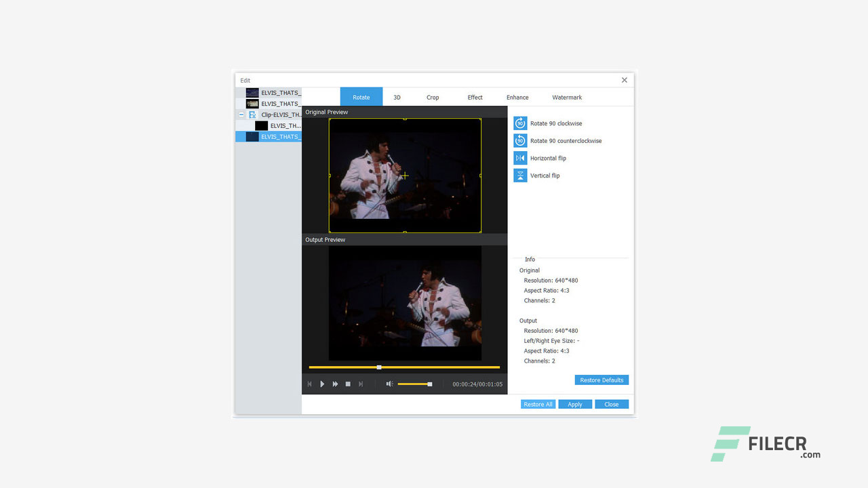Viewport: 868px width, 488px height.
Task: Play the video preview
Action: 322,384
